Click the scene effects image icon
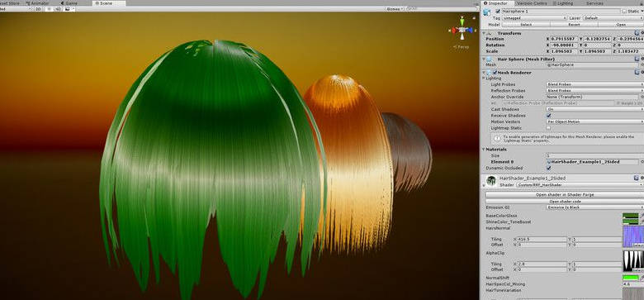The width and height of the screenshot is (644, 300). pyautogui.click(x=67, y=8)
